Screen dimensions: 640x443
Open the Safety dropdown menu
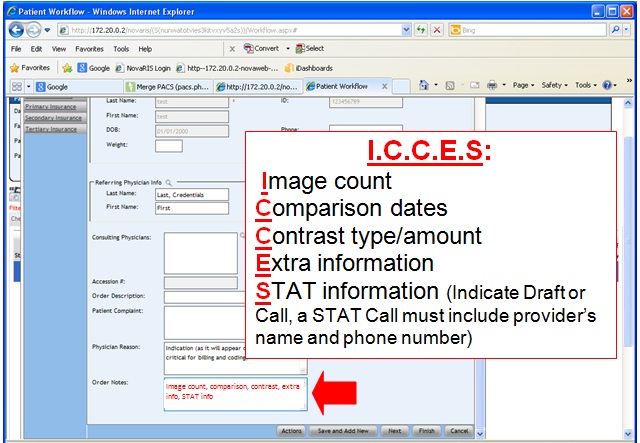pos(554,85)
